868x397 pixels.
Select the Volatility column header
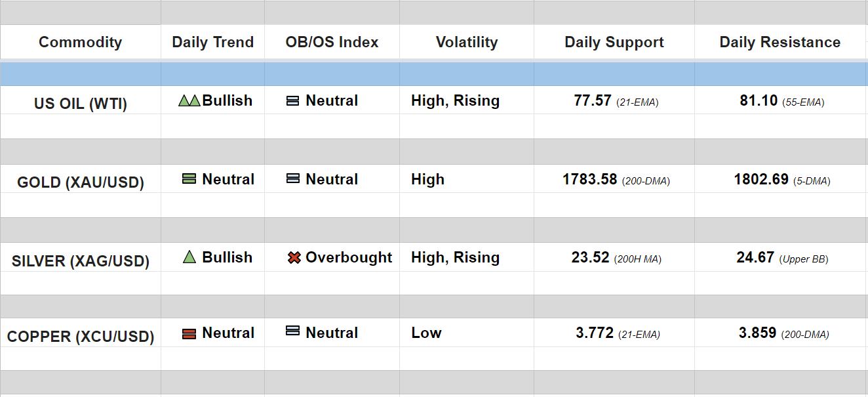(x=467, y=43)
